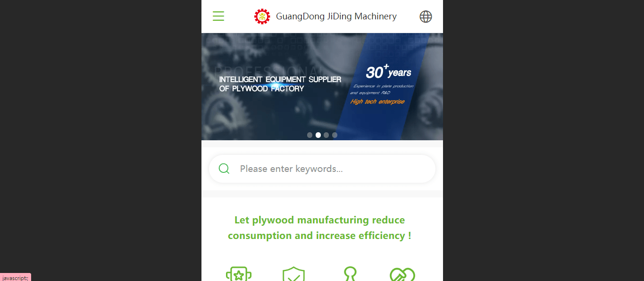
Task: Click the 'Intelligent Equipment Supplier' banner headline
Action: click(x=280, y=84)
